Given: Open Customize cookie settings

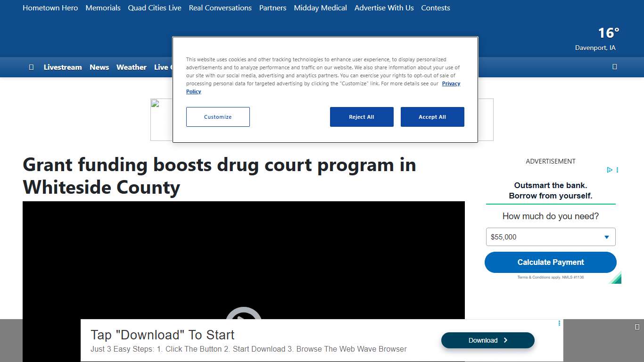Looking at the screenshot, I should 218,116.
